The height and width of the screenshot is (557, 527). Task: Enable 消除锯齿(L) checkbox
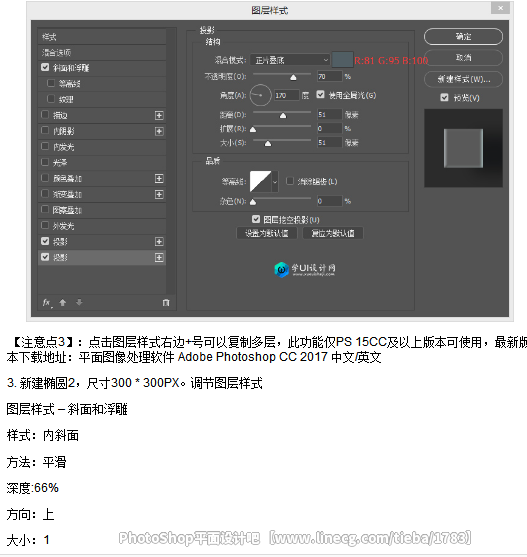tap(290, 181)
